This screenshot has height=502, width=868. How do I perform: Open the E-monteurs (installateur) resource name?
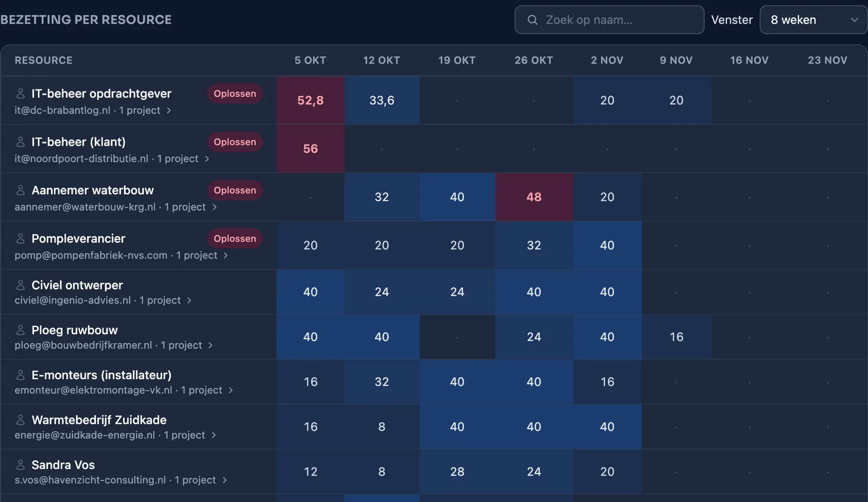tap(102, 375)
